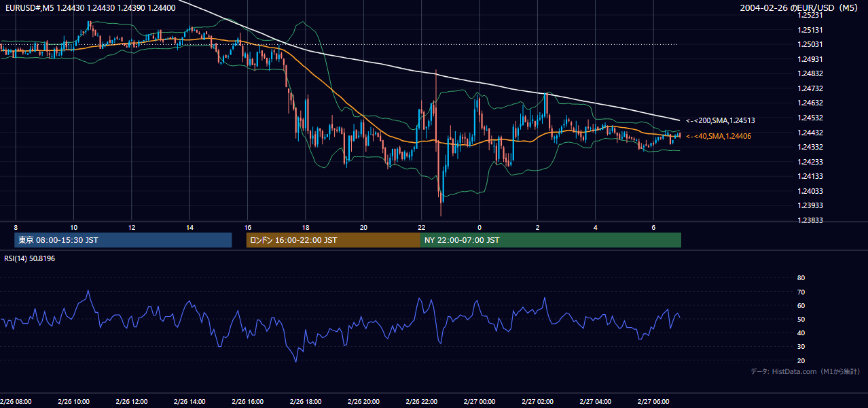Click the hour 20 tick label
This screenshot has width=868, height=408.
tap(363, 227)
